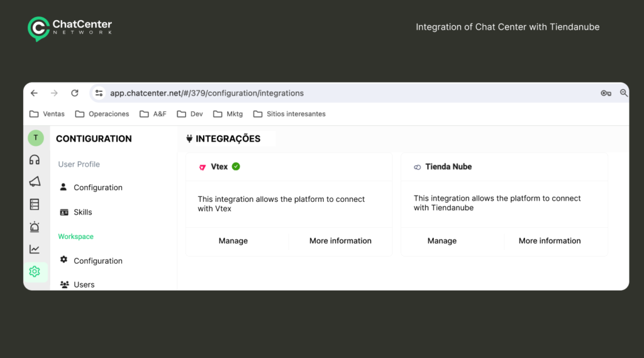This screenshot has height=358, width=644.
Task: Click the site info icon beside URL
Action: click(x=99, y=93)
